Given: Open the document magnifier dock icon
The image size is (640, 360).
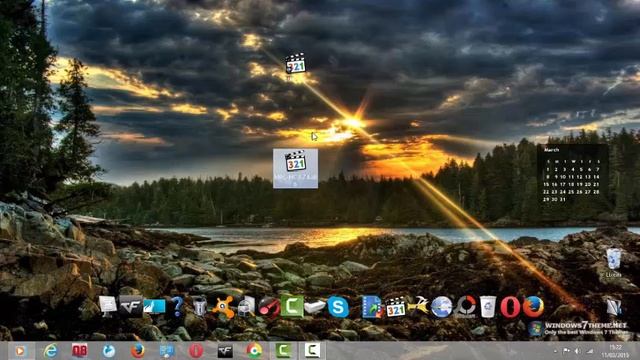Looking at the screenshot, I should point(246,307).
